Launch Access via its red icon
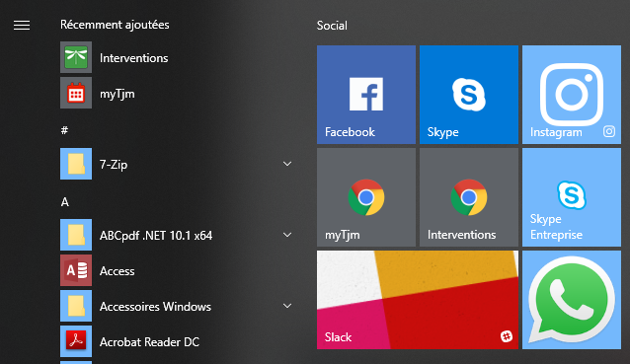This screenshot has height=364, width=630. pos(76,270)
